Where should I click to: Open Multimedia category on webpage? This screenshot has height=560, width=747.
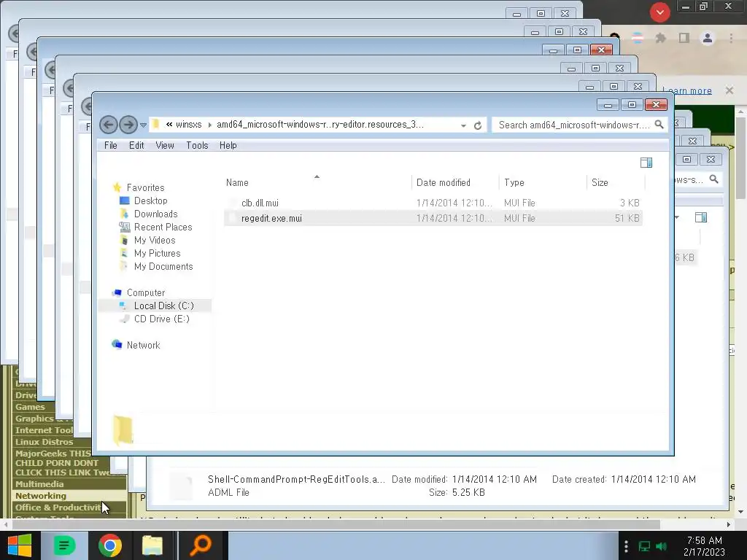pos(39,484)
